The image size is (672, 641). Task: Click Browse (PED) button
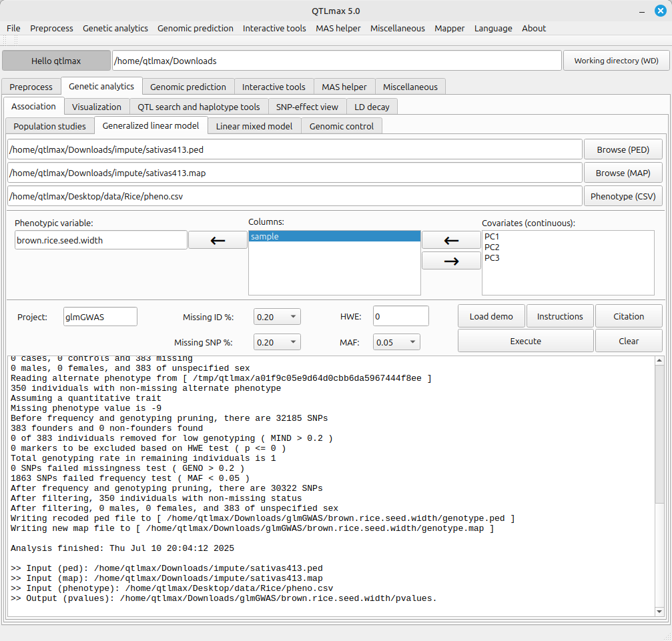[x=623, y=149]
